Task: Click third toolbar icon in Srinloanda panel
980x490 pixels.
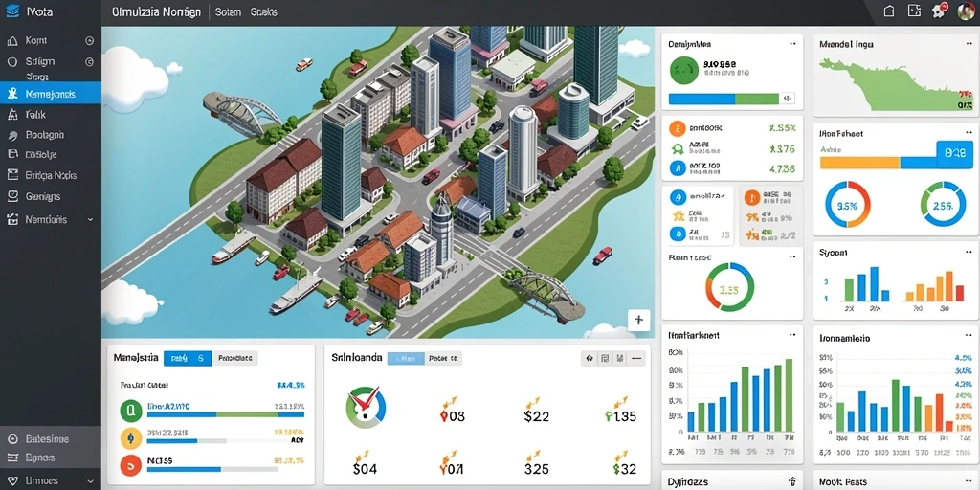Action: point(619,359)
